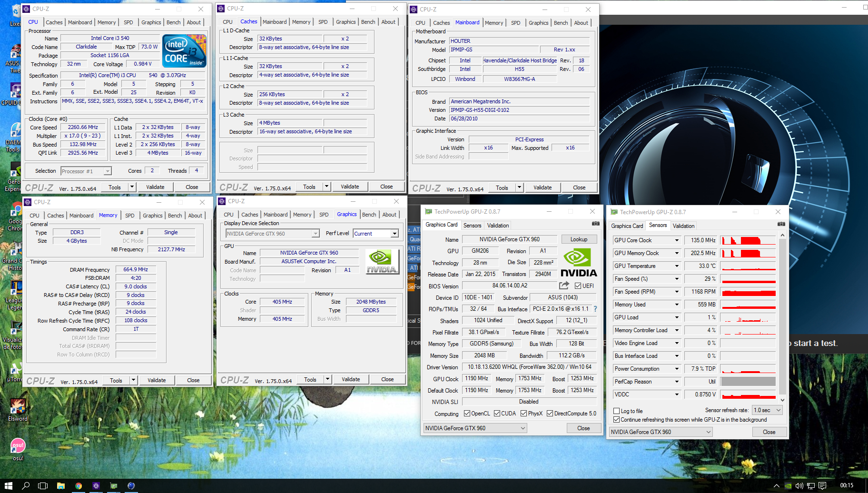This screenshot has height=493, width=868.
Task: Click the Lookup button in GPU-Z
Action: click(579, 239)
